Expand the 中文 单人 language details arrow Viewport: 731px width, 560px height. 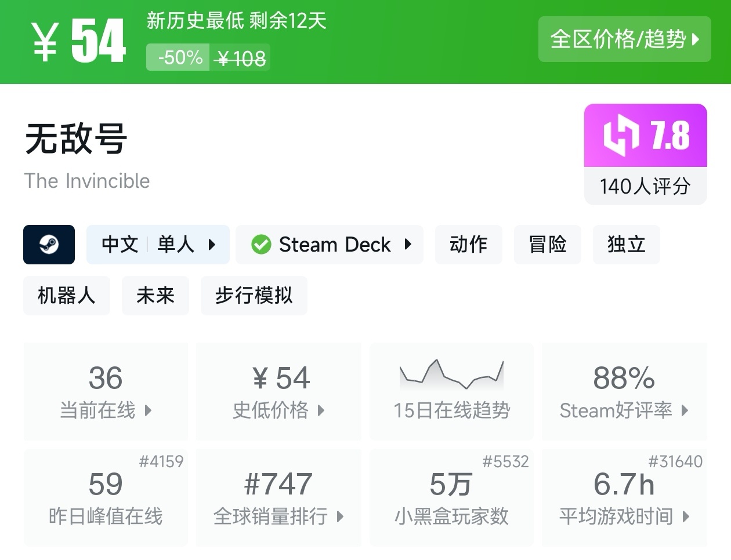(212, 245)
